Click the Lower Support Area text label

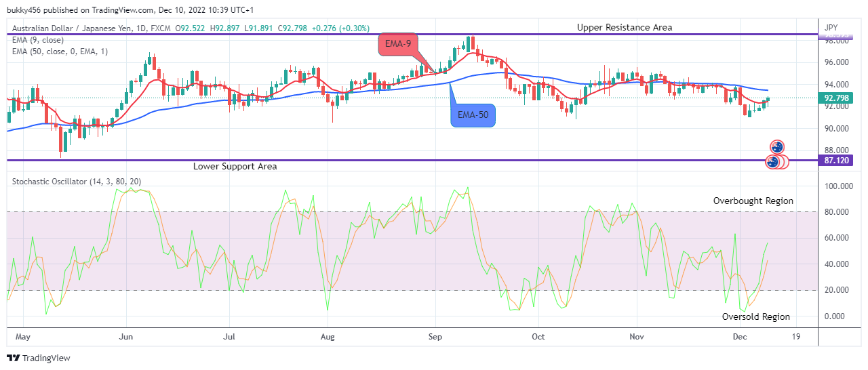[x=235, y=166]
